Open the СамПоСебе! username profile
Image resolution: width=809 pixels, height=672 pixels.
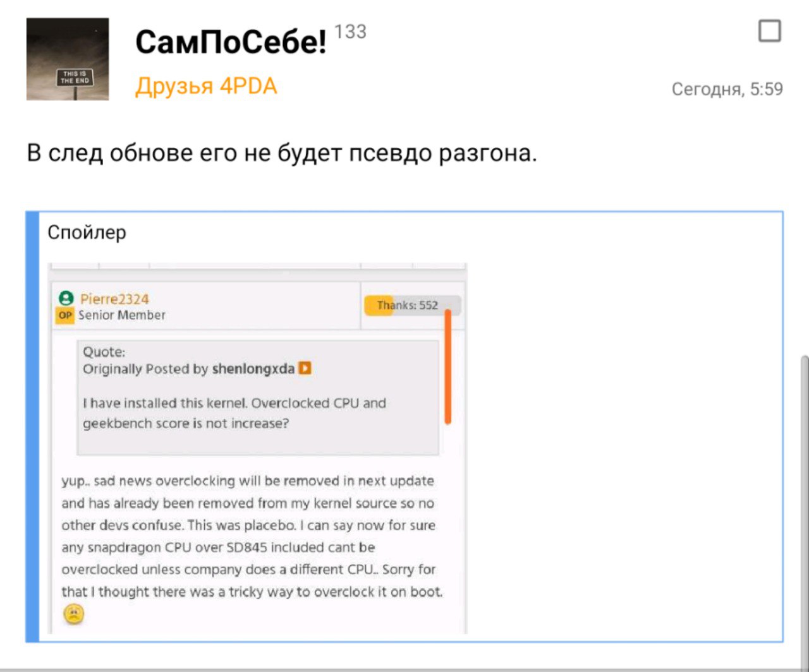(x=231, y=42)
